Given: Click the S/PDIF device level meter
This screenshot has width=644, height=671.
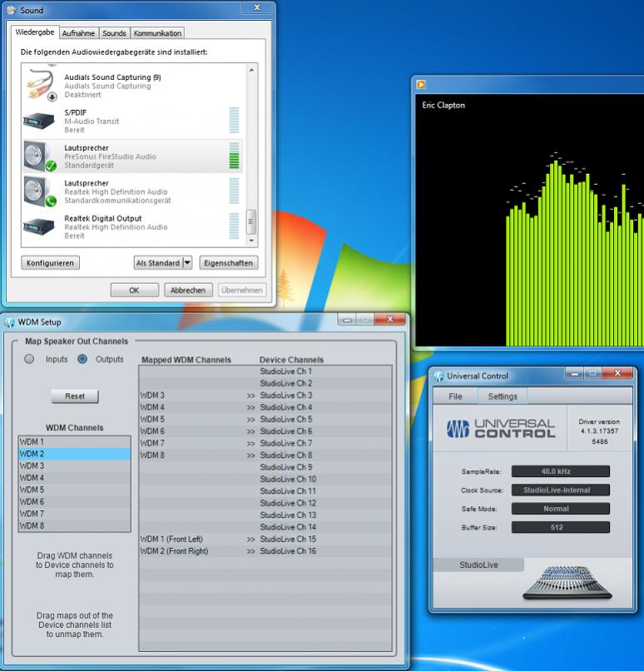Looking at the screenshot, I should tap(234, 120).
